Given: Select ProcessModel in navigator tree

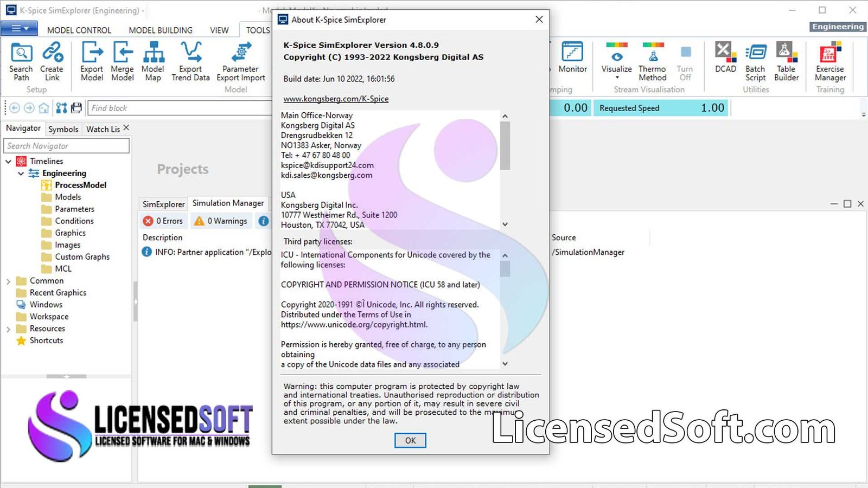Looking at the screenshot, I should pos(80,185).
